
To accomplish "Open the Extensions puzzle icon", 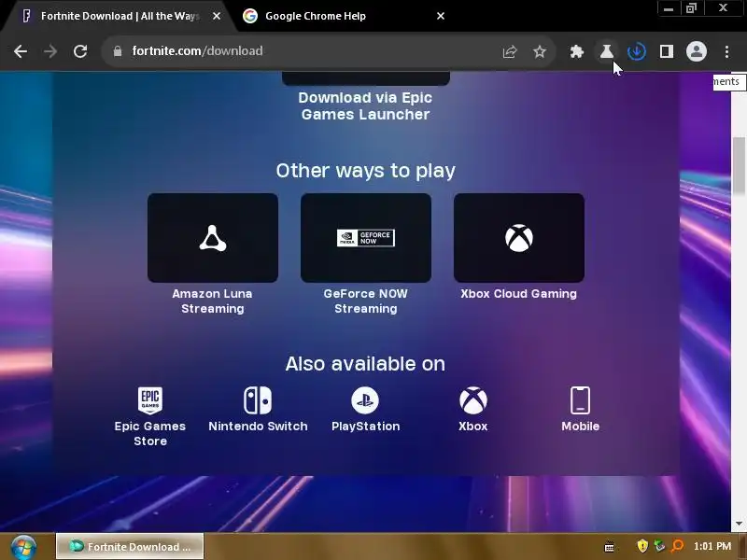I will coord(577,51).
